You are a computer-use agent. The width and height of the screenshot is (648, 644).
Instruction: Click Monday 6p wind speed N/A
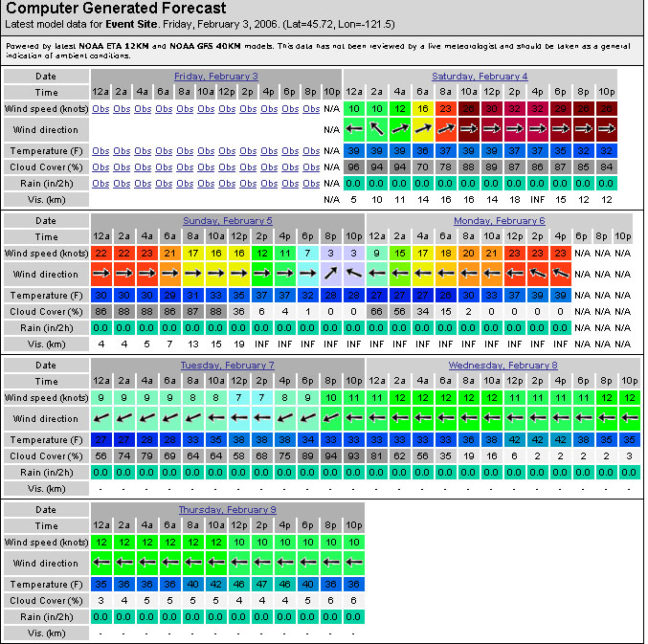[x=582, y=254]
